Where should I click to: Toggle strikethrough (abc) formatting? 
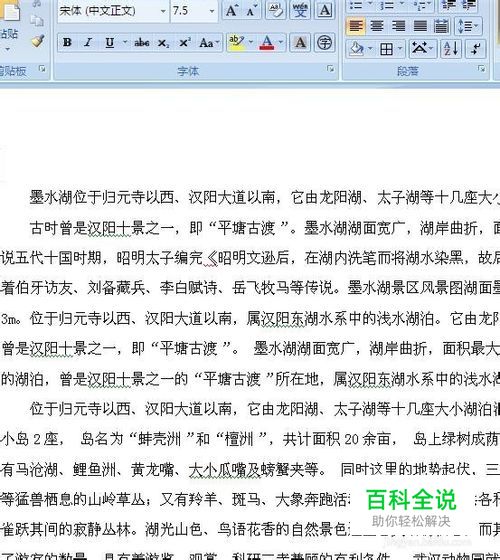(x=141, y=42)
